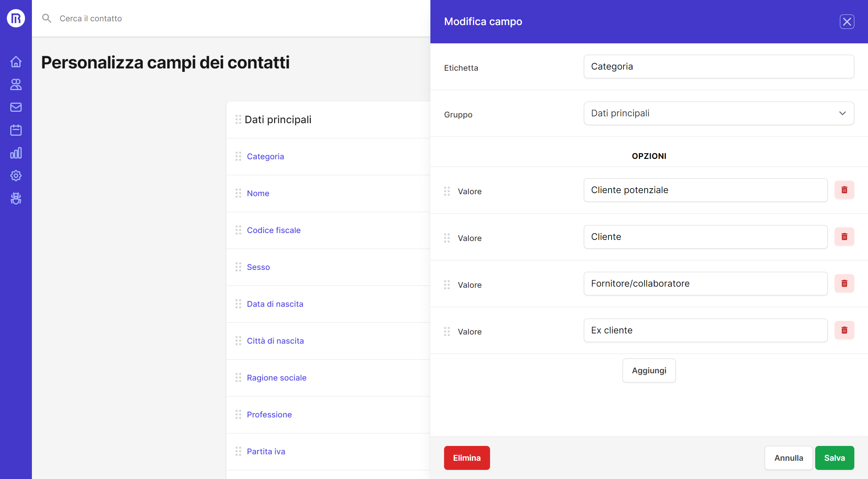This screenshot has height=479, width=868.
Task: Click the bug icon in sidebar
Action: coord(16,198)
